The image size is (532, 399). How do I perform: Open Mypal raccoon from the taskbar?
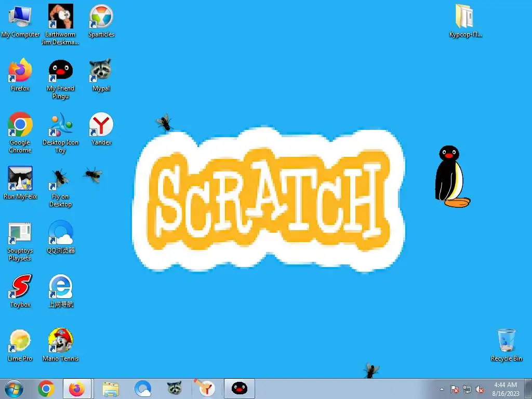(x=175, y=389)
